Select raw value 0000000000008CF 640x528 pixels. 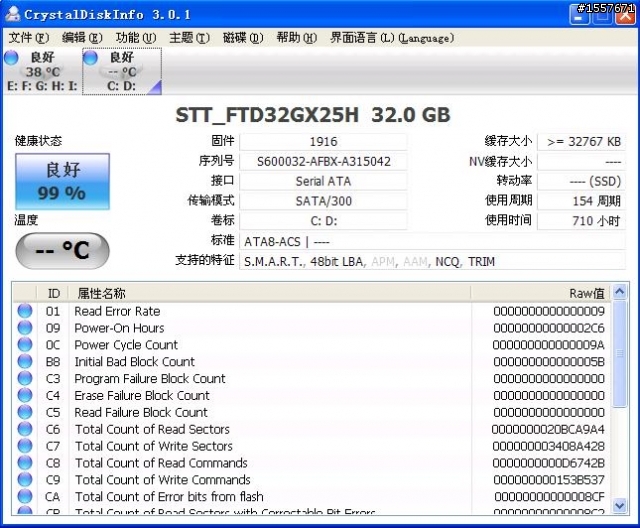click(549, 497)
